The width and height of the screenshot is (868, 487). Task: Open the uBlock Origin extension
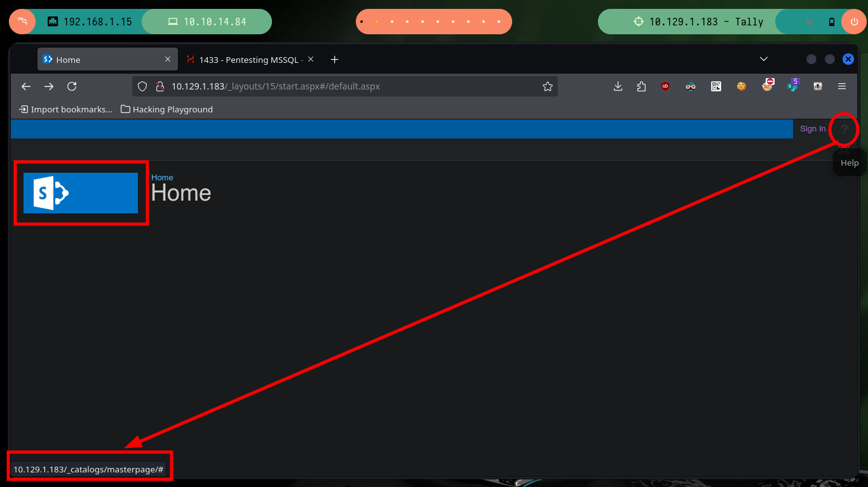(x=665, y=86)
